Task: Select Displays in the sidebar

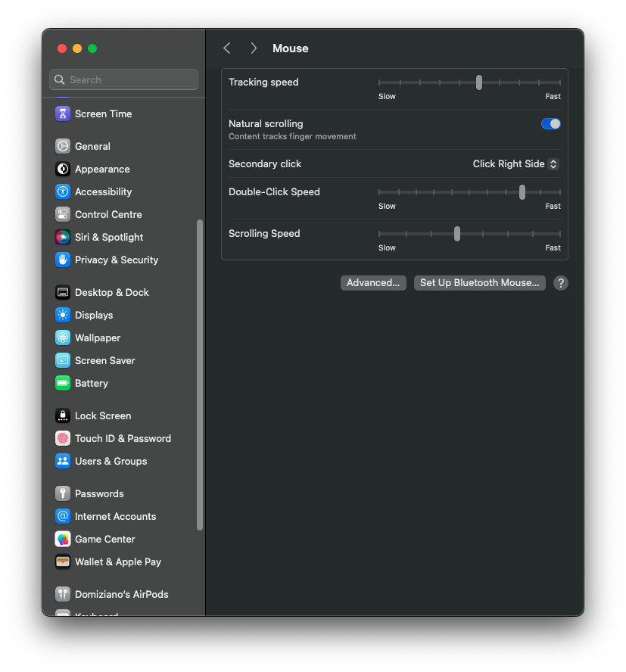Action: pos(94,316)
